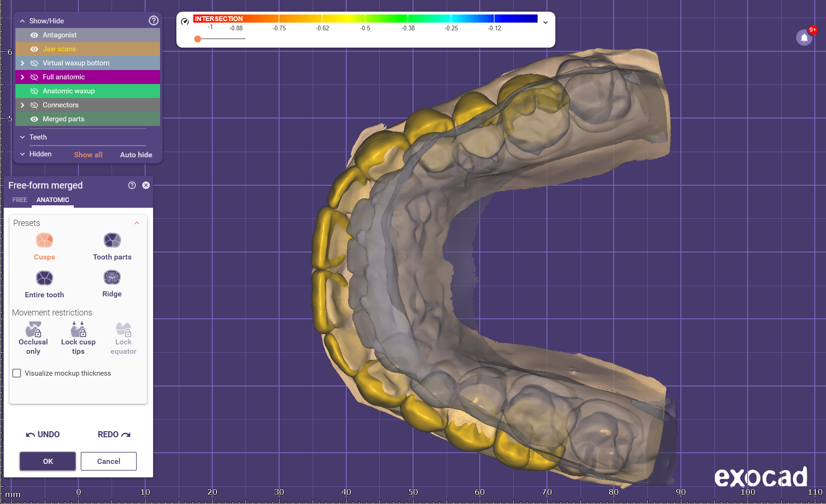Toggle Merged parts visibility eye
Image resolution: width=826 pixels, height=504 pixels.
(34, 119)
